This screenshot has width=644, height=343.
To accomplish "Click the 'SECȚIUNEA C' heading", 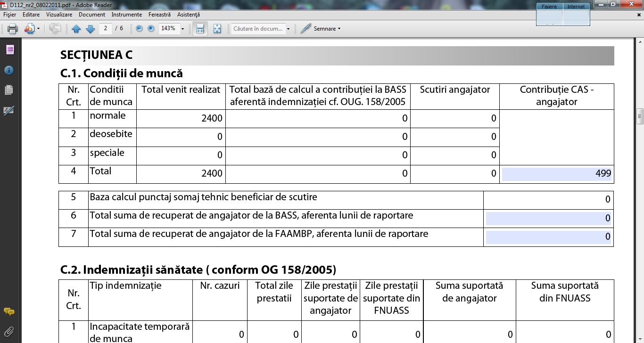I will (x=96, y=55).
